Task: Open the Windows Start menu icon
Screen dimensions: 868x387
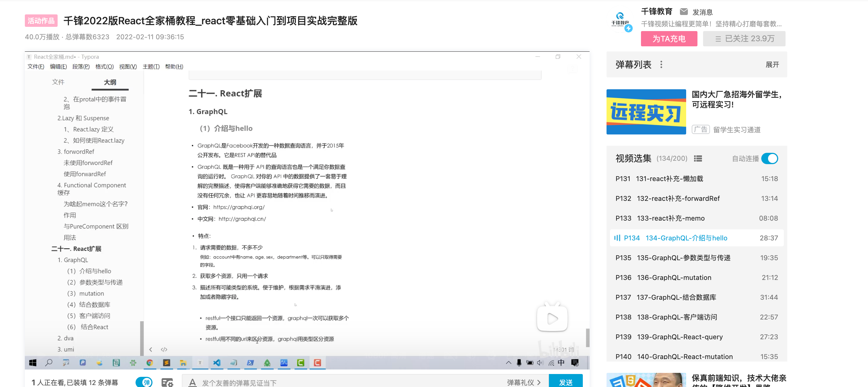Action: tap(33, 363)
